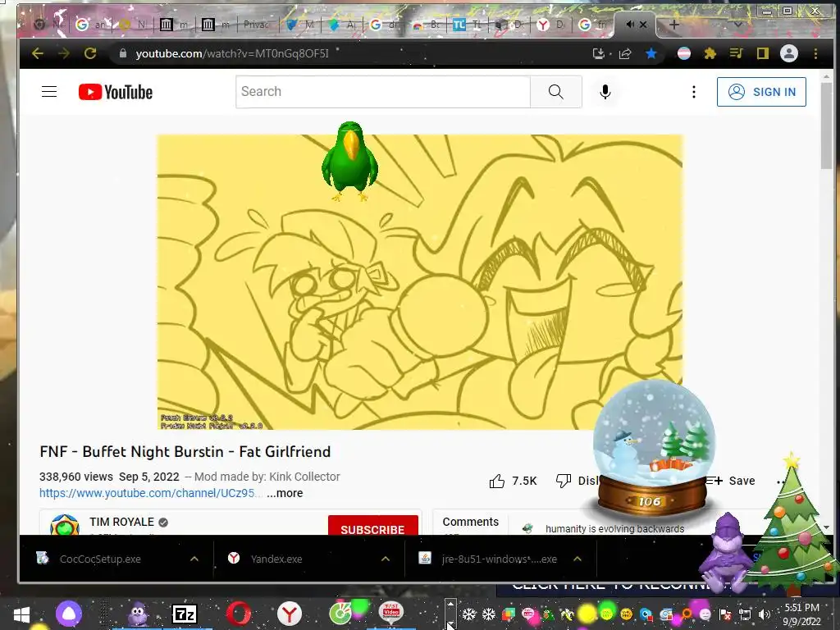
Task: Switch to the Yandex 'D' tab
Action: pos(552,24)
